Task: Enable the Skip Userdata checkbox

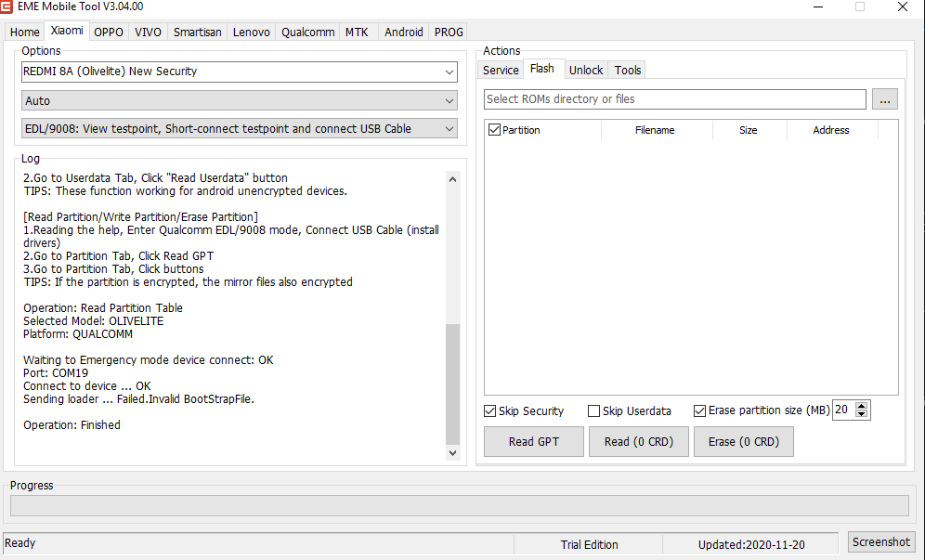Action: coord(594,410)
